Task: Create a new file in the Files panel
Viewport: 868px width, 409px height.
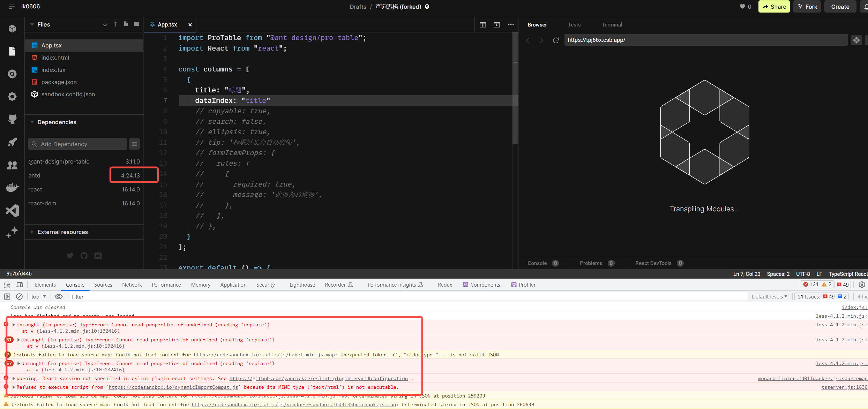Action: tap(126, 24)
